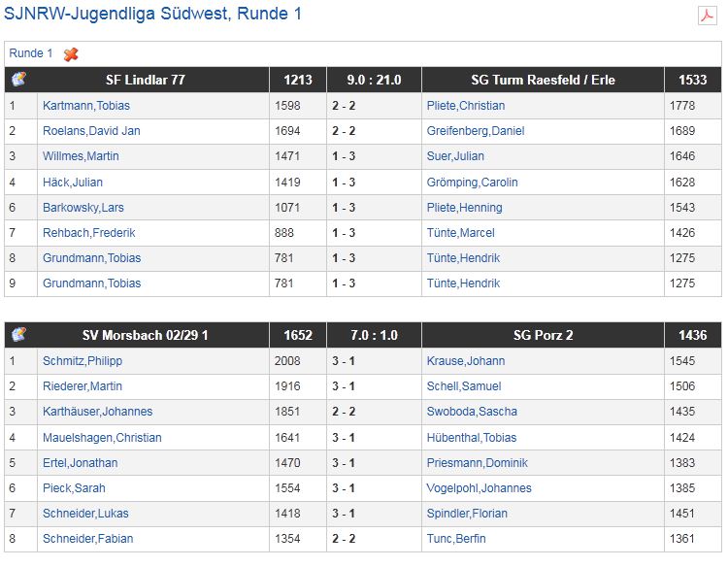Open Karthäuser,Johannes link

pos(97,412)
